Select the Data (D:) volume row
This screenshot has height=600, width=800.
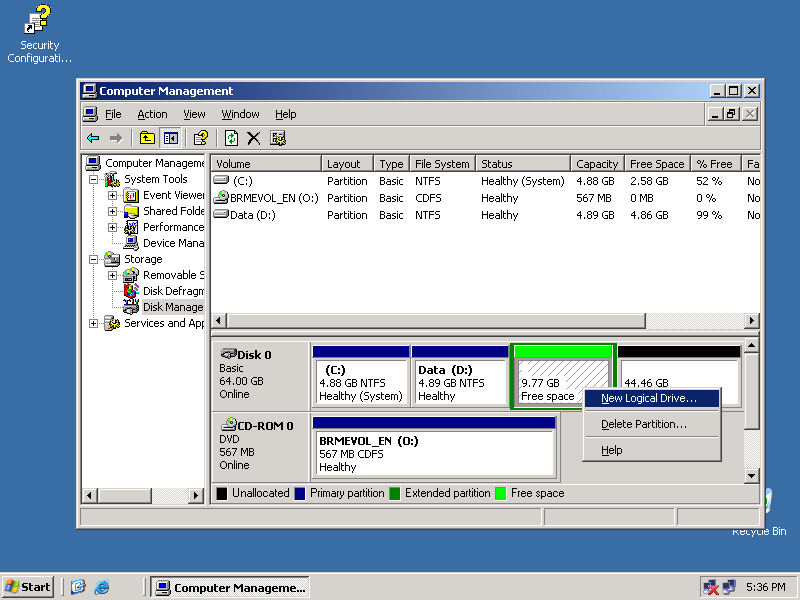[x=486, y=215]
